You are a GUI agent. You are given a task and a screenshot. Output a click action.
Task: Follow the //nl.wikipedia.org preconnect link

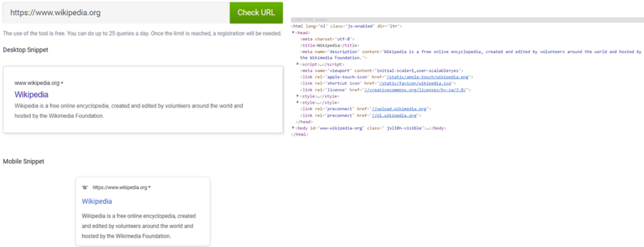point(395,115)
